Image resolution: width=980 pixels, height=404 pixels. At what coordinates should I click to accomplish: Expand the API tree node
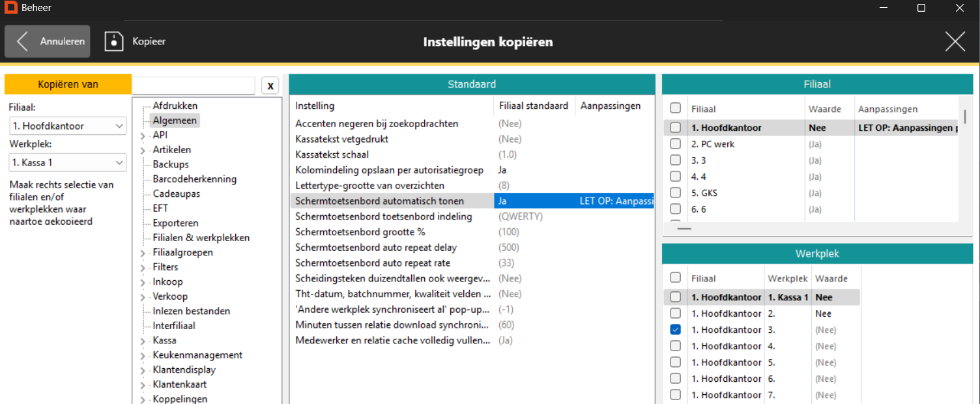tap(143, 136)
